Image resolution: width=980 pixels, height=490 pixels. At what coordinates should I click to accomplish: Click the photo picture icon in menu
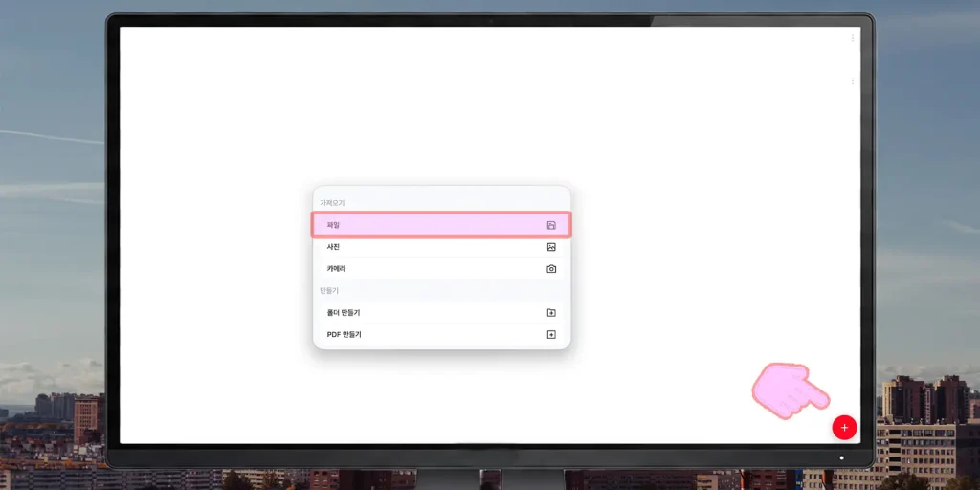551,247
